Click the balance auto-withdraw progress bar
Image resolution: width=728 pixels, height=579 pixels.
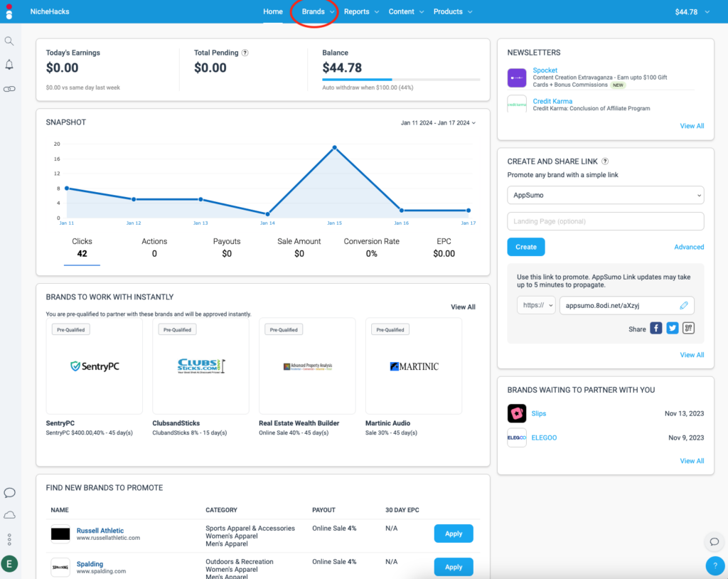tap(401, 80)
